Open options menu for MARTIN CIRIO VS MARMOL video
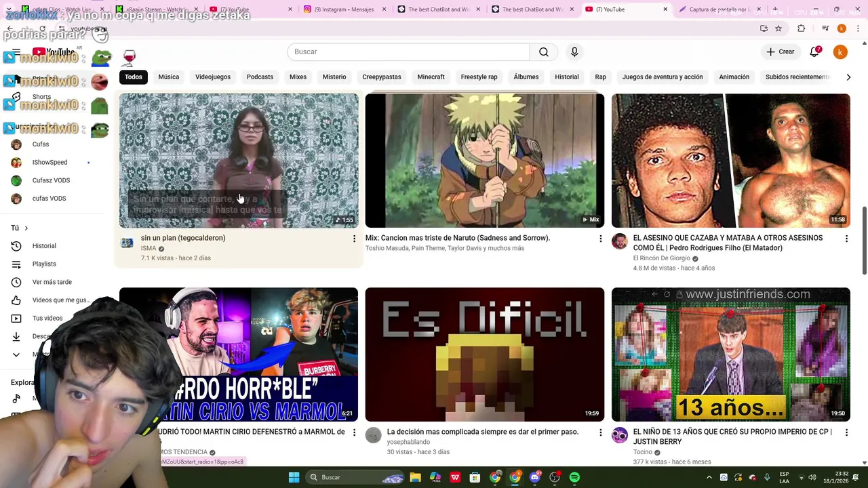868x488 pixels. tap(354, 432)
